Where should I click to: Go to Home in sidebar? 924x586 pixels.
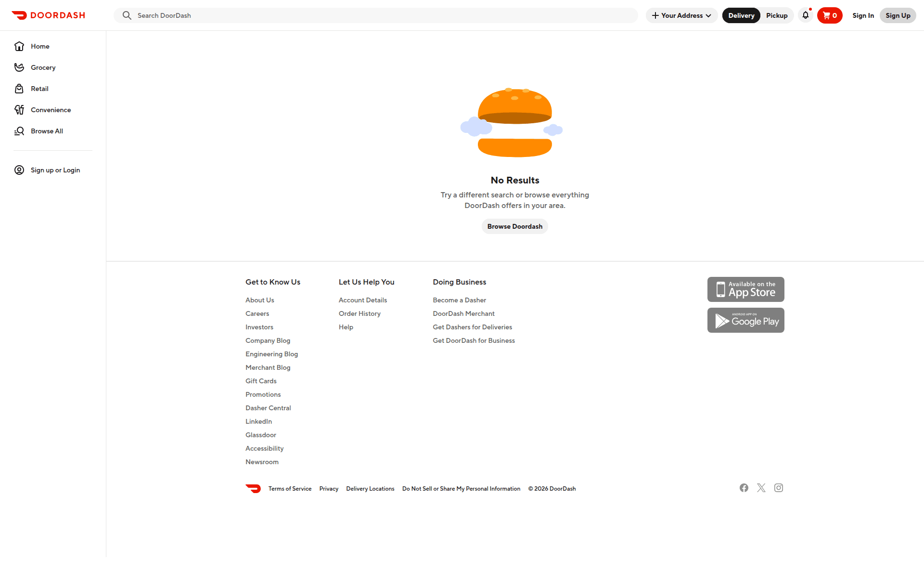click(40, 46)
